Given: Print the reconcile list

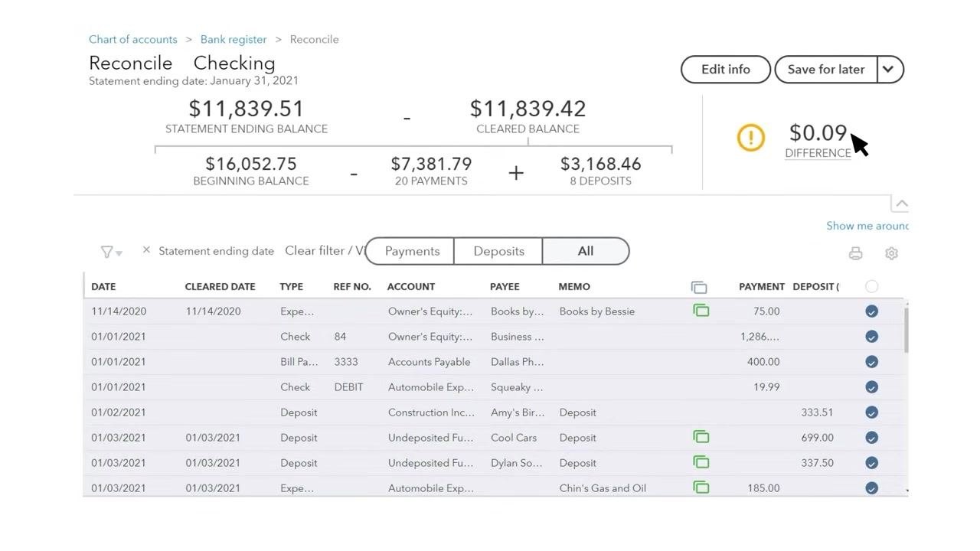Looking at the screenshot, I should pos(855,253).
